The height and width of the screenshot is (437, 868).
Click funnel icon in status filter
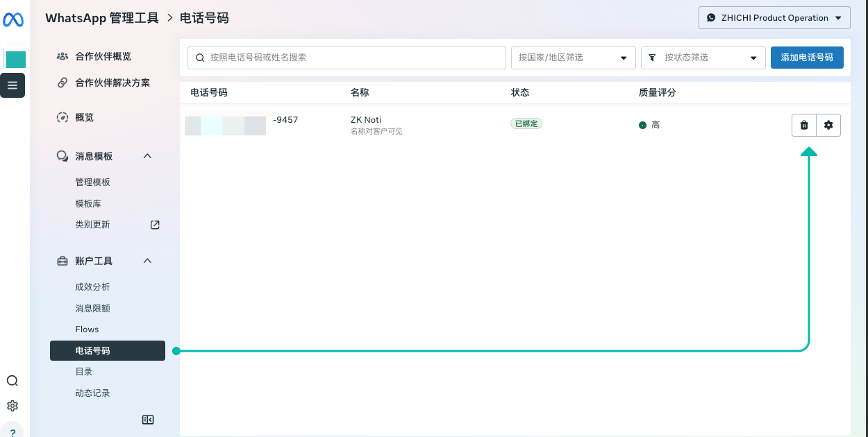pyautogui.click(x=653, y=58)
